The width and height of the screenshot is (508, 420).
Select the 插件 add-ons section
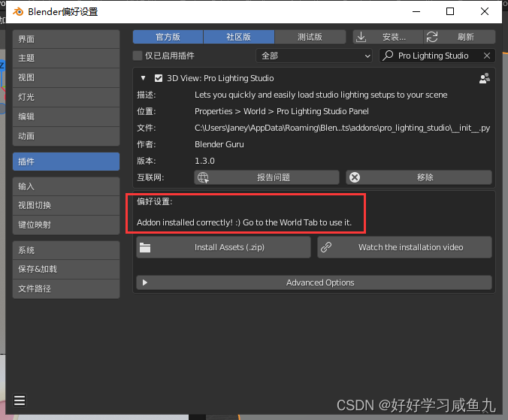tap(66, 162)
